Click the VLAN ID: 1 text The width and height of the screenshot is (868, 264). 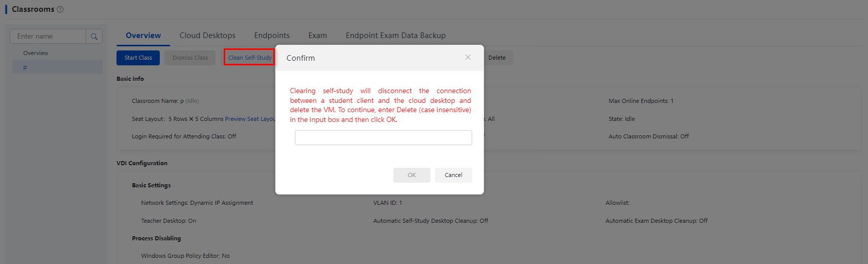[388, 203]
